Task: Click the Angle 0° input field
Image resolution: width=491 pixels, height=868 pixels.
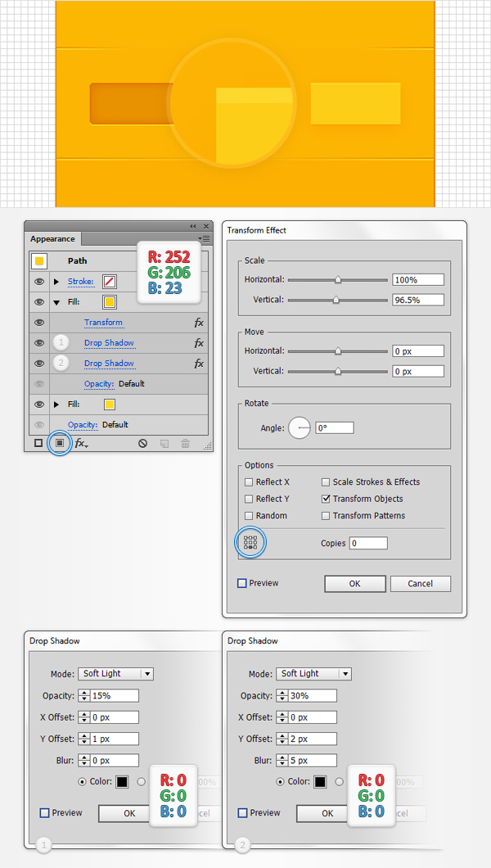Action: (335, 428)
